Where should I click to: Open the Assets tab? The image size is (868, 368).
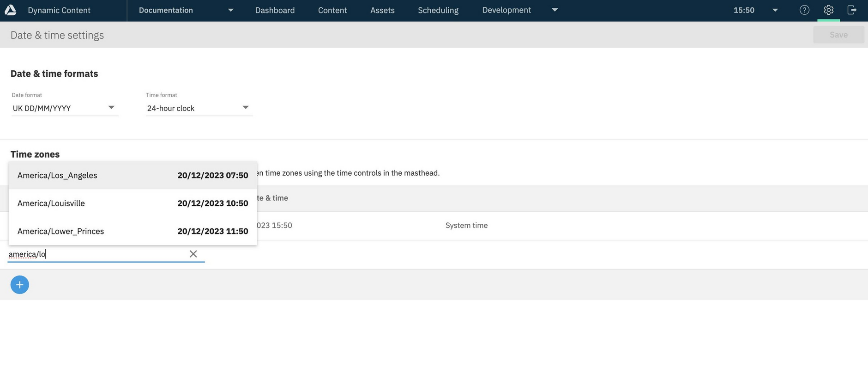tap(382, 10)
